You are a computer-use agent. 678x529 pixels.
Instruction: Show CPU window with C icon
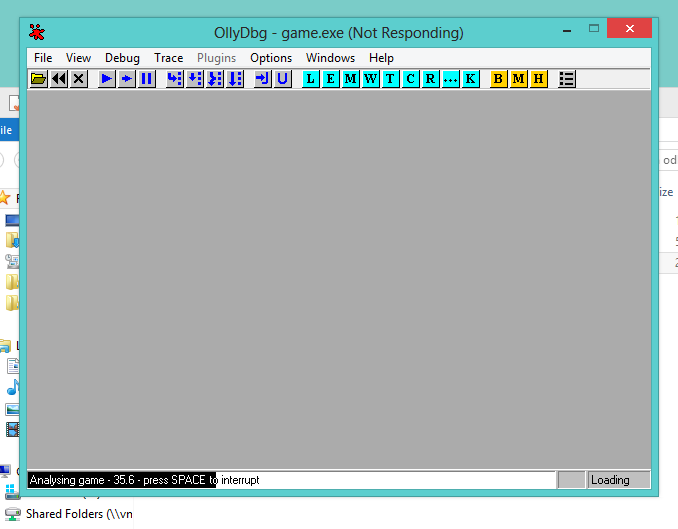tap(410, 79)
